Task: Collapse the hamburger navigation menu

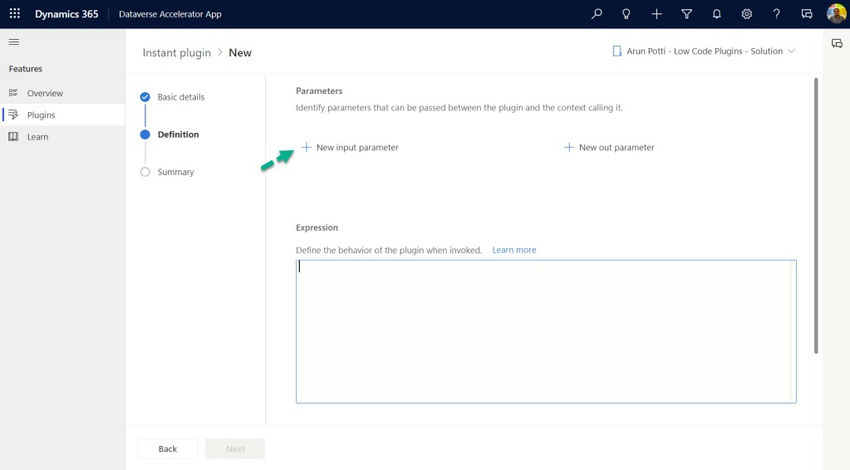Action: point(14,42)
